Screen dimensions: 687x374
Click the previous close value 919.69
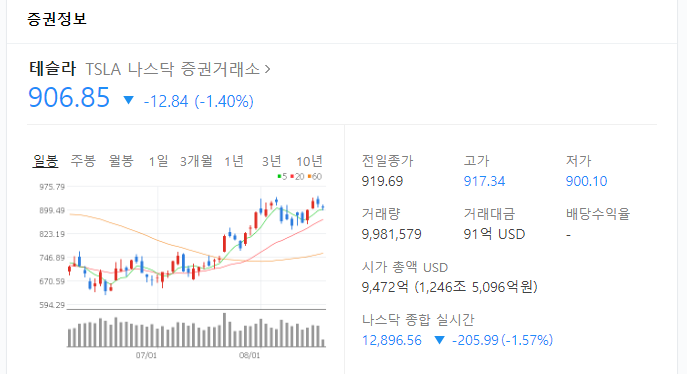pyautogui.click(x=382, y=181)
